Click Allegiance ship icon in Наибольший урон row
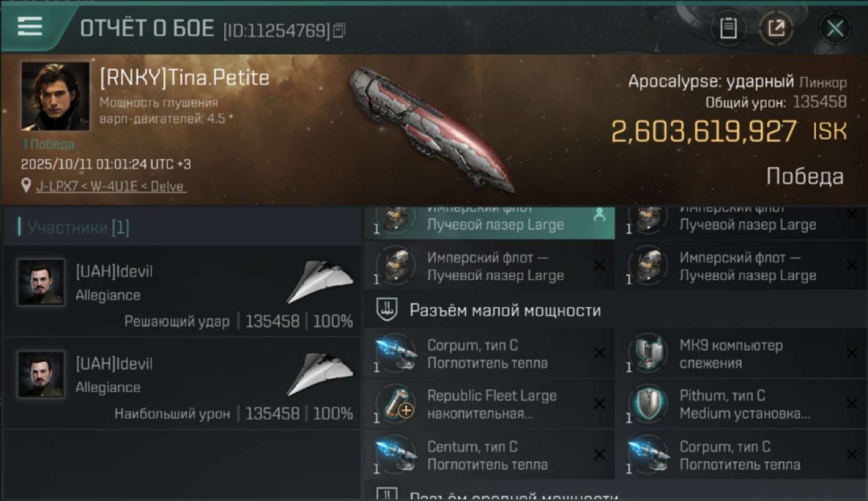868x501 pixels. pos(320,375)
